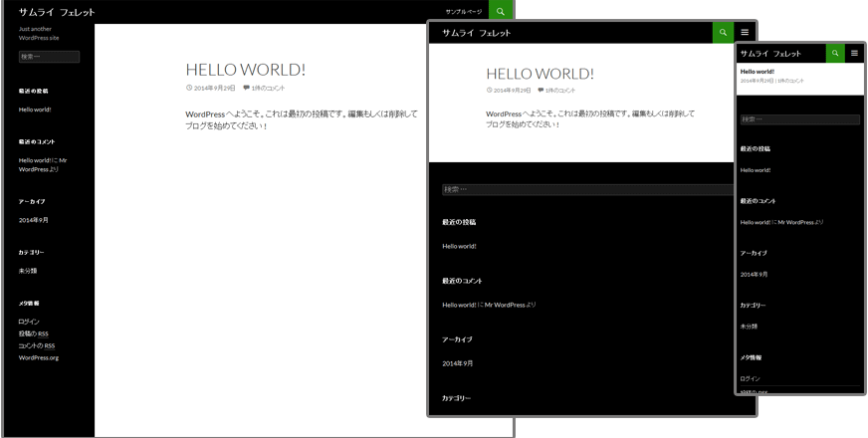
Task: Click the desktop sidebar search field
Action: (x=49, y=57)
